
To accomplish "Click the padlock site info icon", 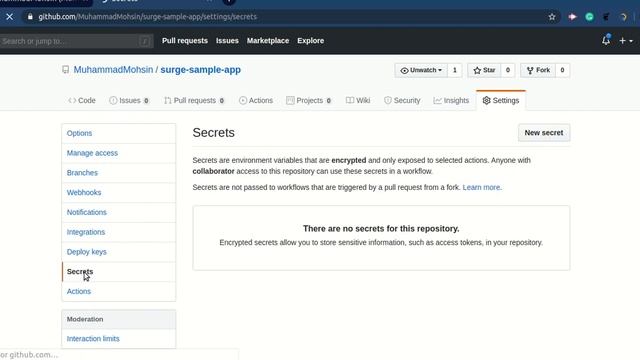I will pos(30,17).
